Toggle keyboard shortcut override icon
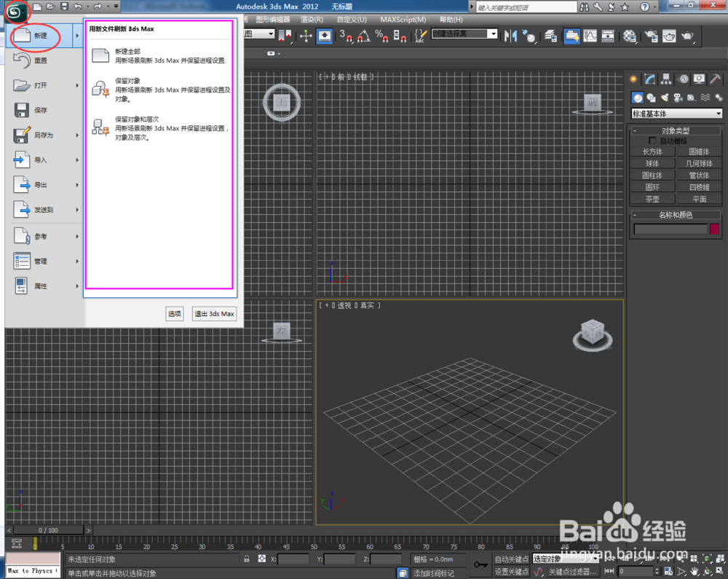 click(x=325, y=36)
